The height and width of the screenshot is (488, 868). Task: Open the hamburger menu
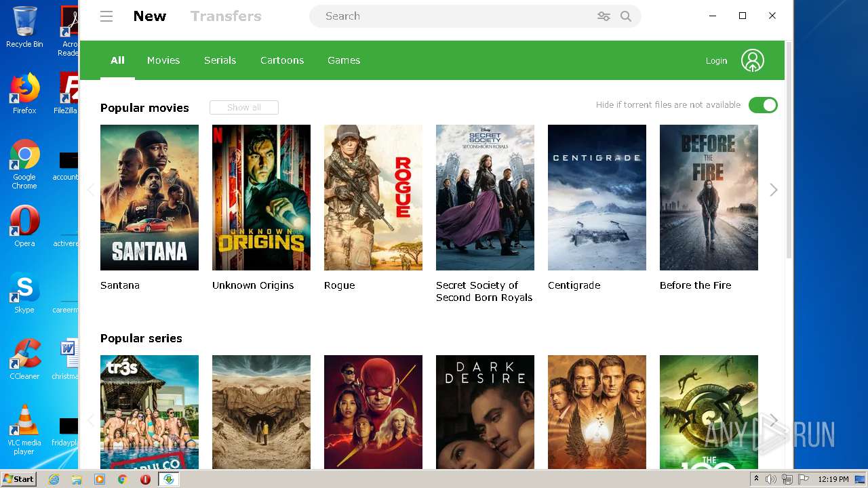point(106,16)
